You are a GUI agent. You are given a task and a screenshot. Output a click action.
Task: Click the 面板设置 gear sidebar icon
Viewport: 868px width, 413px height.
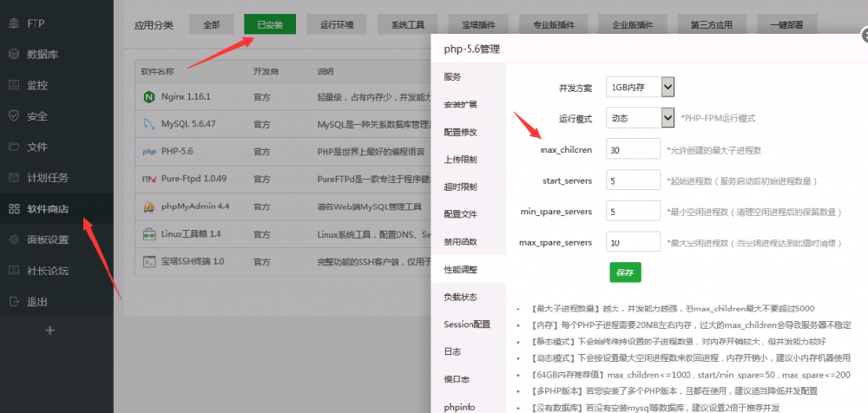coord(15,239)
